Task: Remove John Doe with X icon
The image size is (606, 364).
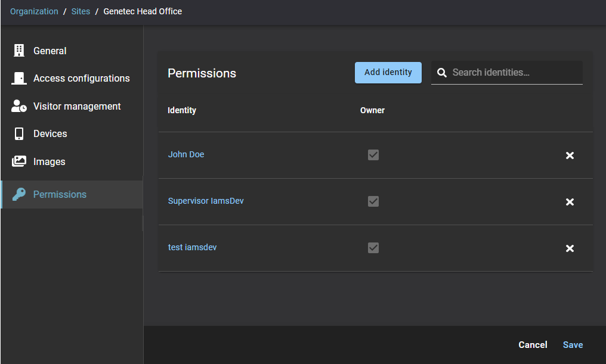Action: coord(570,155)
